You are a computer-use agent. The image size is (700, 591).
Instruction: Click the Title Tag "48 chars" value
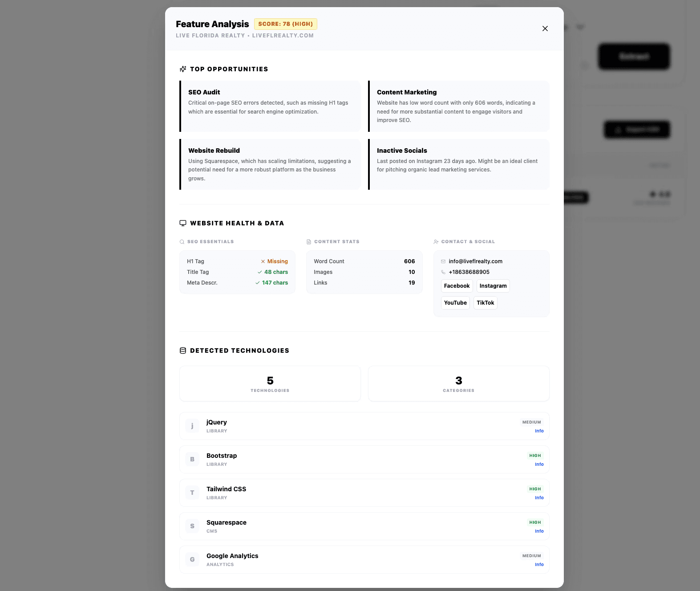[276, 272]
